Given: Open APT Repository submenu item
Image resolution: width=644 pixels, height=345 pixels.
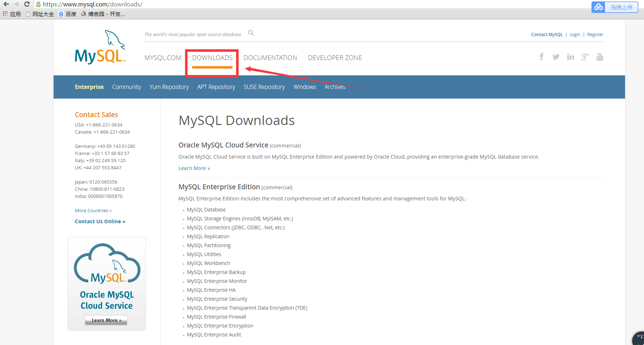Looking at the screenshot, I should [216, 87].
